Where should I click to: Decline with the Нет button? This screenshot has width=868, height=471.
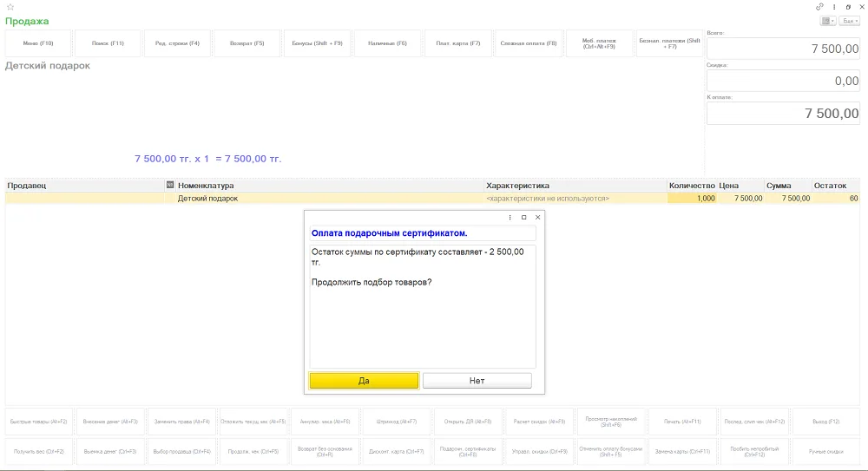point(477,381)
